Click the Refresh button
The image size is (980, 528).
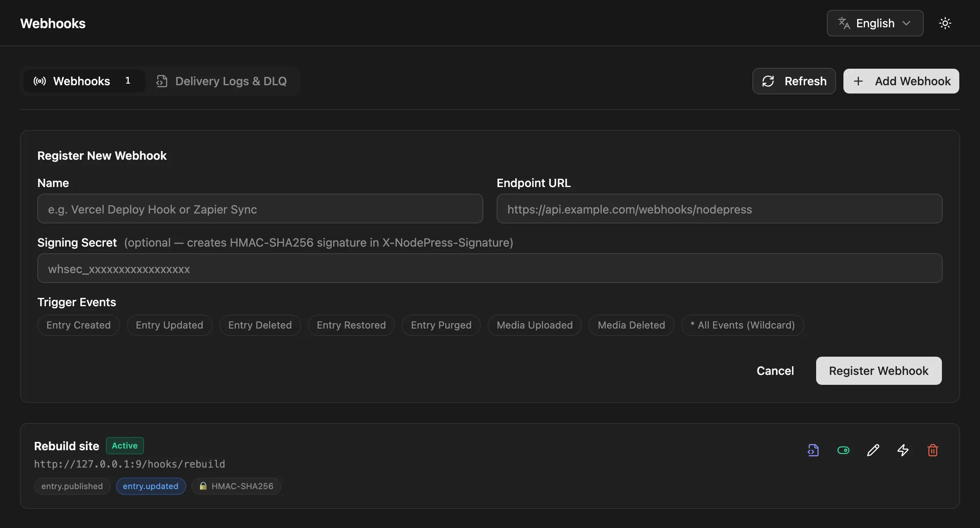794,81
